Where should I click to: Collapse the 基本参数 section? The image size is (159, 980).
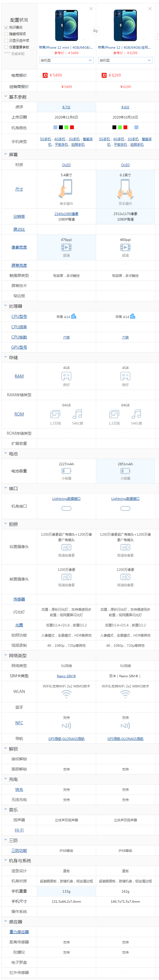click(x=6, y=97)
